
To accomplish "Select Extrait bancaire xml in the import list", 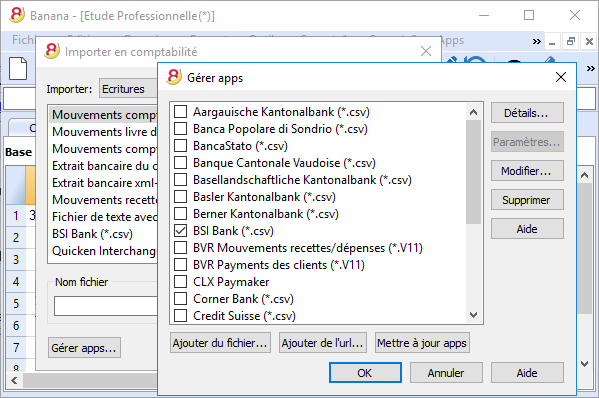I will point(103,183).
